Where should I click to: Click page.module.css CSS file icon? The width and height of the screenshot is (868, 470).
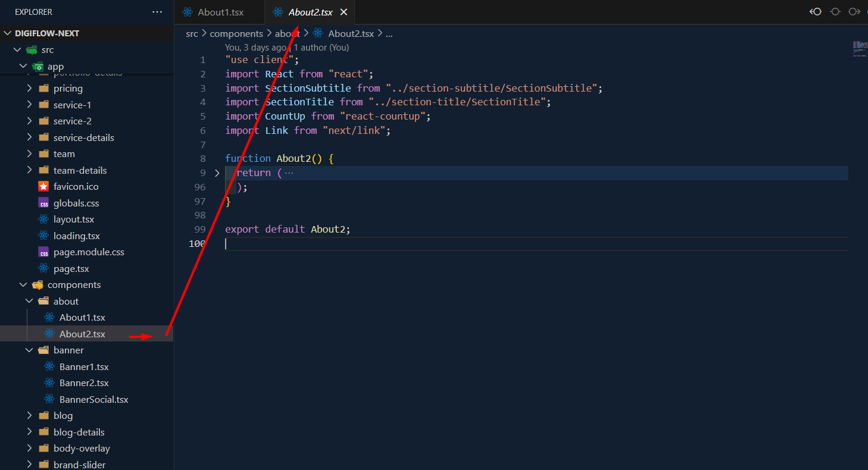tap(43, 252)
